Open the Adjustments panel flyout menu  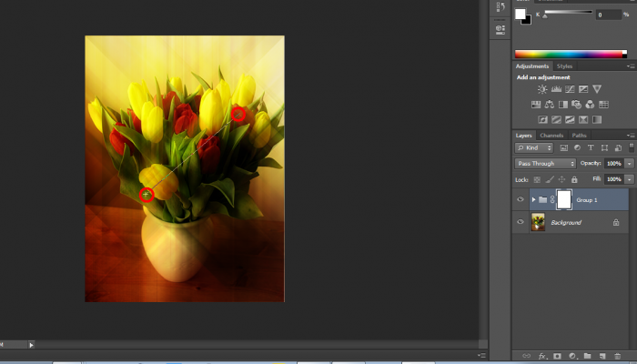point(630,66)
